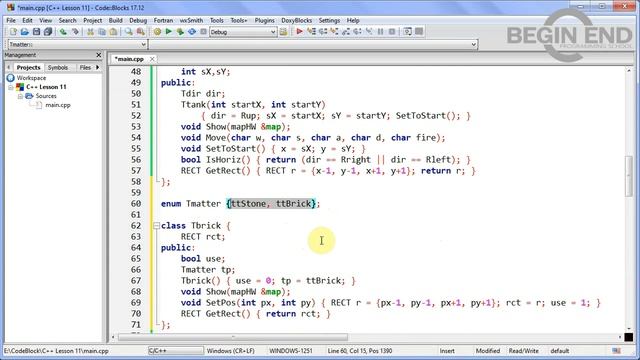Click the Save all files icon
Screen dimensions: 640x360
coord(48,32)
